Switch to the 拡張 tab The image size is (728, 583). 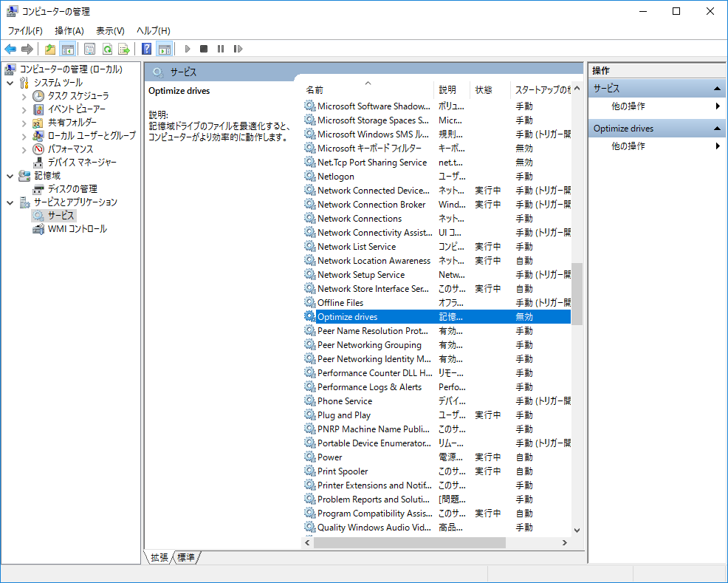159,557
